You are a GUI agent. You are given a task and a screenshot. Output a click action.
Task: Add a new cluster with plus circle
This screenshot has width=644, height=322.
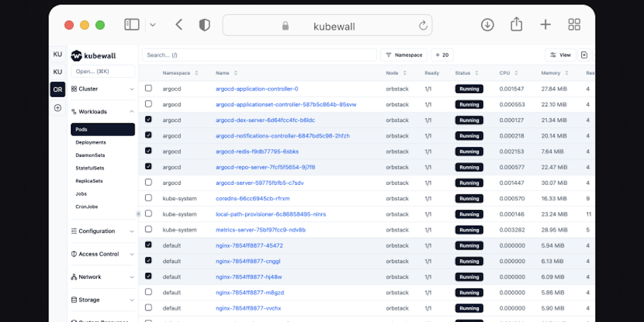[57, 108]
